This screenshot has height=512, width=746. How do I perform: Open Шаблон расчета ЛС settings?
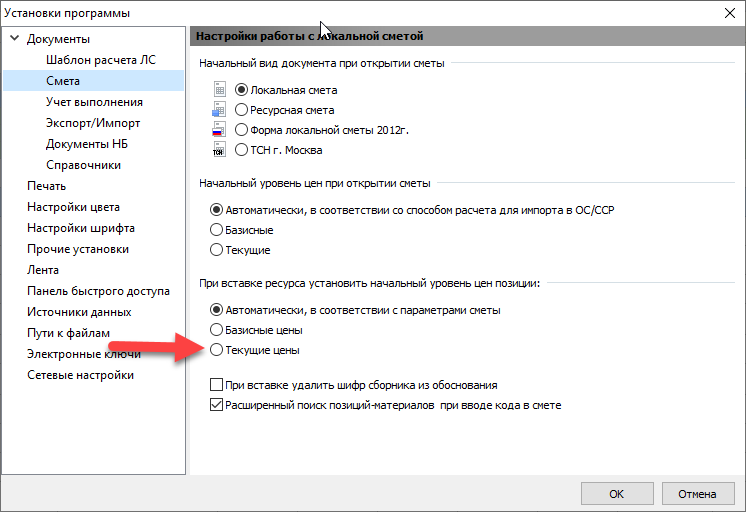[x=100, y=60]
